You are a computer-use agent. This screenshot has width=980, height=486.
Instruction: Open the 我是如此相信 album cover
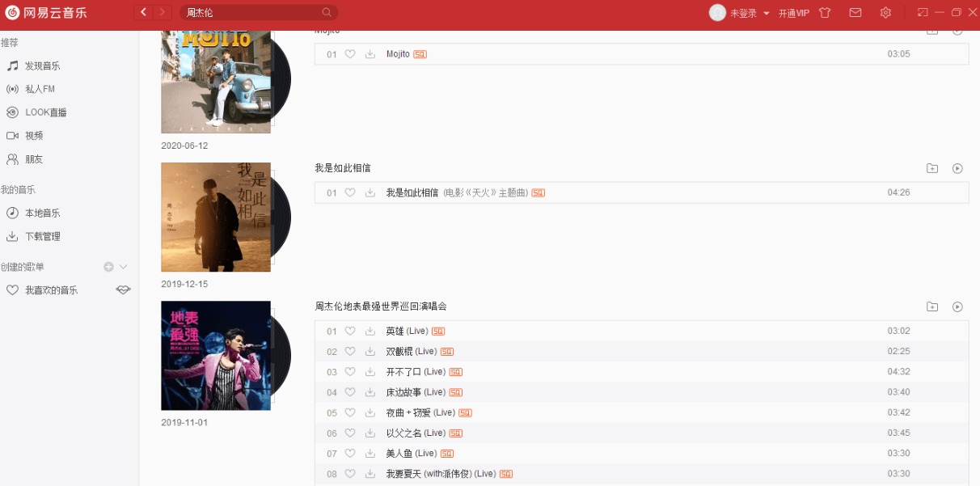(216, 217)
